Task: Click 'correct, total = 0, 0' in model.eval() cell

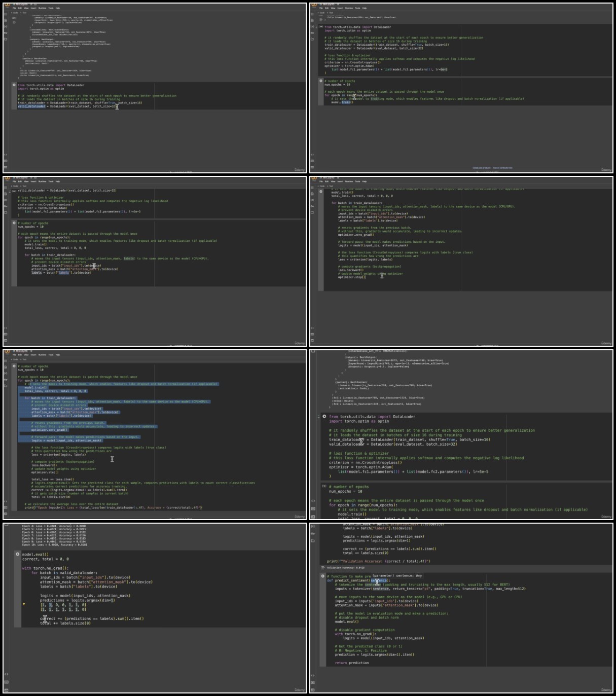Action: tap(45, 559)
